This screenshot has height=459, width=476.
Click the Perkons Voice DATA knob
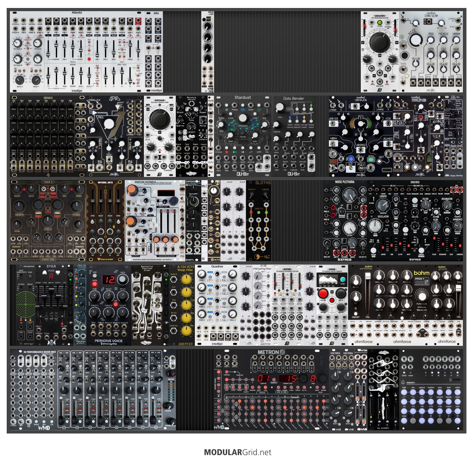(123, 280)
